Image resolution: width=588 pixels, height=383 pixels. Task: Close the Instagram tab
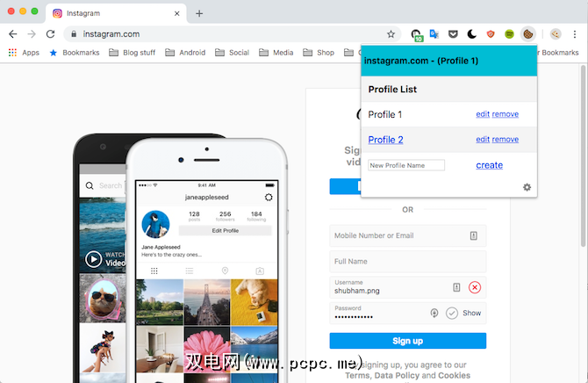pos(177,13)
